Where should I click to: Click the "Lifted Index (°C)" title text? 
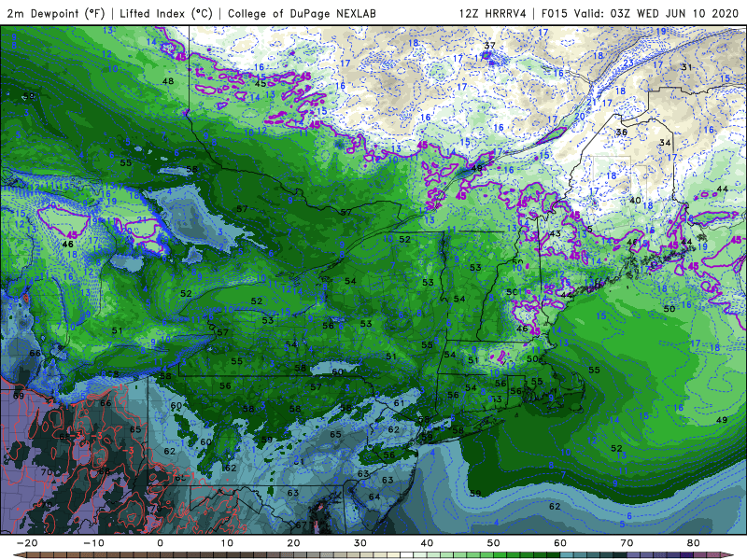[x=166, y=13]
